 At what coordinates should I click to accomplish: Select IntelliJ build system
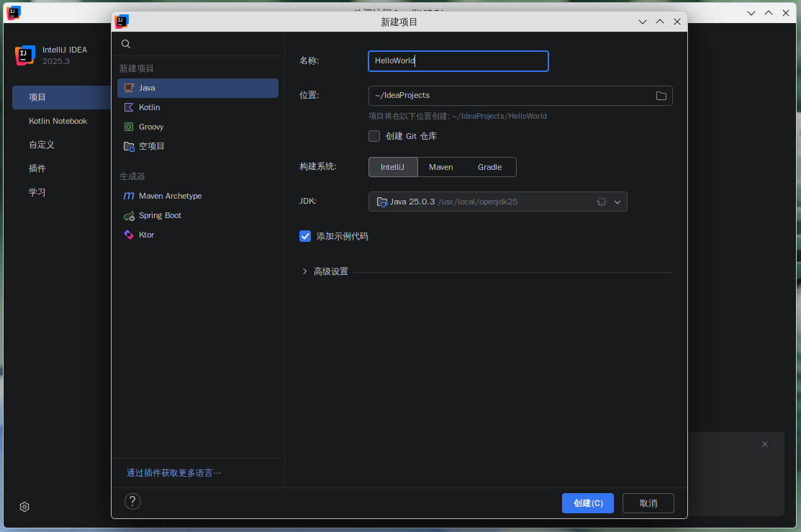[392, 167]
